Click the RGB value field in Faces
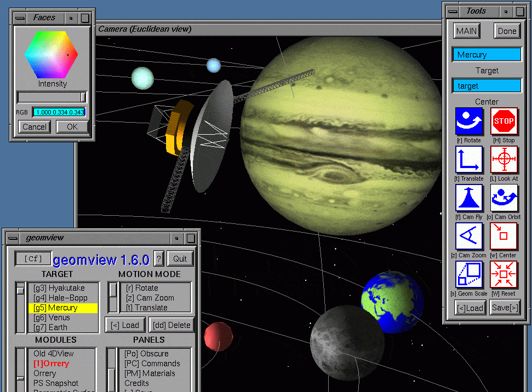The image size is (532, 392). click(59, 112)
